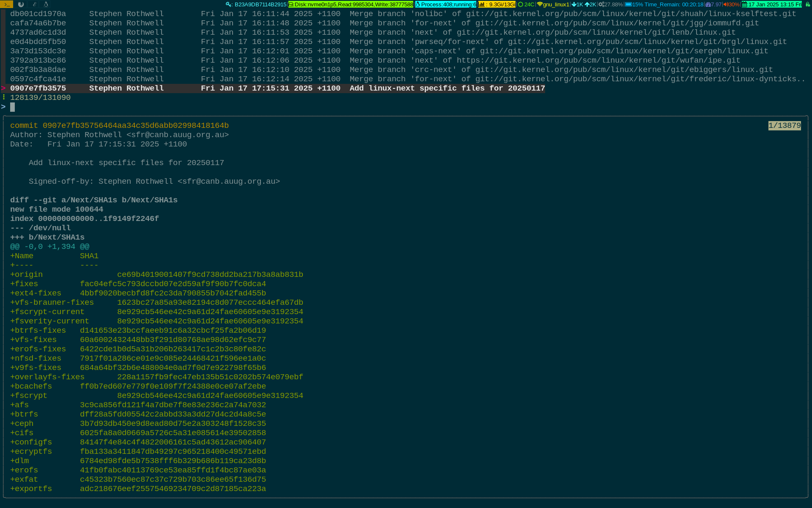This screenshot has height=508, width=812.
Task: Click hunk header @@ -0,0 +1,394 @@
Action: [x=50, y=246]
